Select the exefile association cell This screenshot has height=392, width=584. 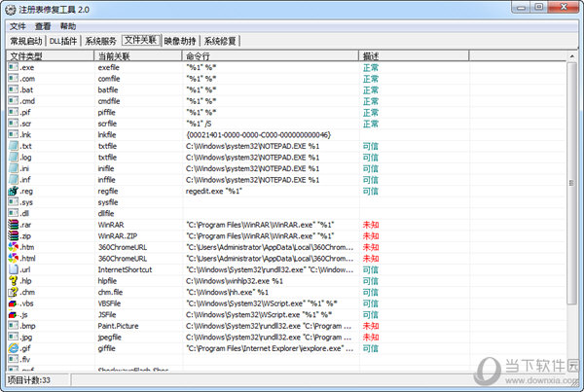109,67
